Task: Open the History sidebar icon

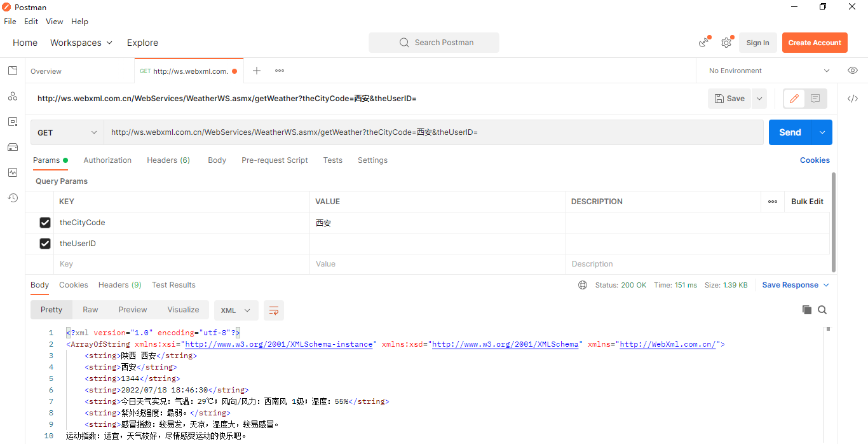Action: (13, 198)
